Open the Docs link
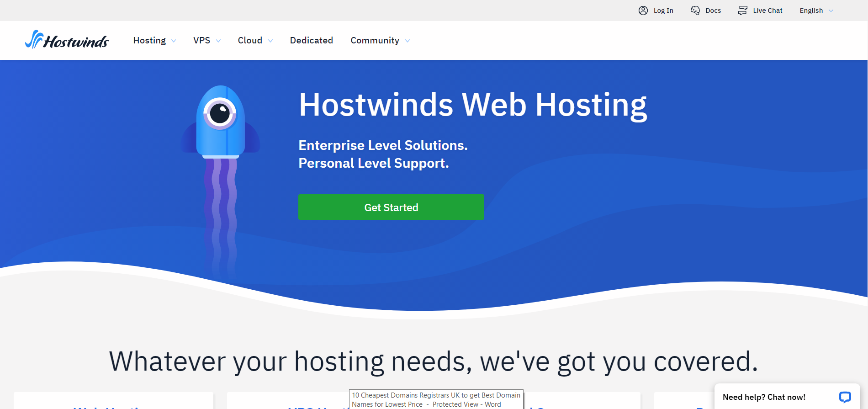This screenshot has width=868, height=409. [713, 11]
